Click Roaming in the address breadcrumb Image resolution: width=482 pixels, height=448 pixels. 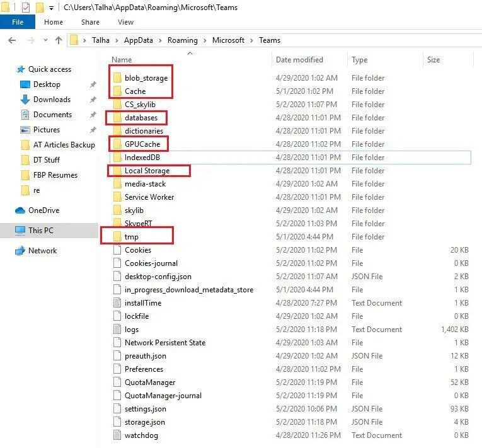pos(183,40)
